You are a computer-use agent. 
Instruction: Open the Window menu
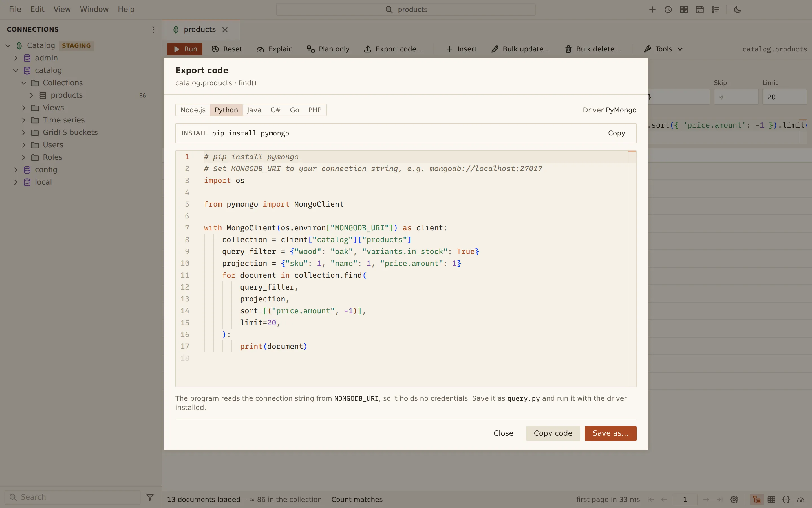point(94,9)
